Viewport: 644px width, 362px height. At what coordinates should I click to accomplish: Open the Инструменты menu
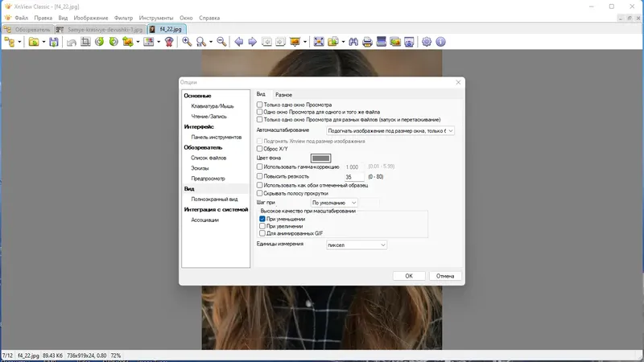tap(156, 18)
